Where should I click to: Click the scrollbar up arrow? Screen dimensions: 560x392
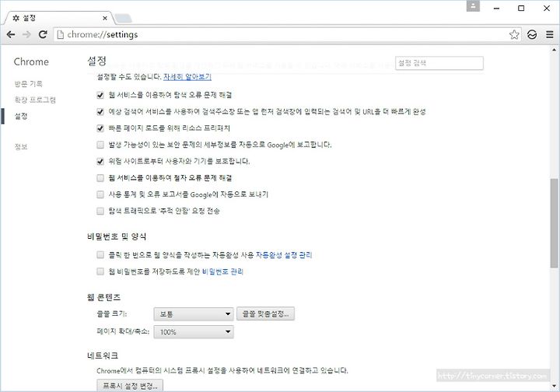point(554,50)
